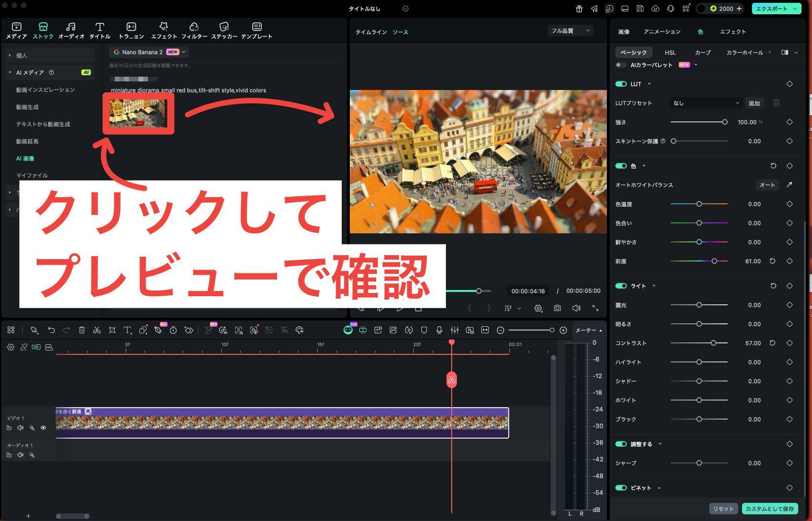Adjust the LUT 強さ strength slider

(x=725, y=122)
